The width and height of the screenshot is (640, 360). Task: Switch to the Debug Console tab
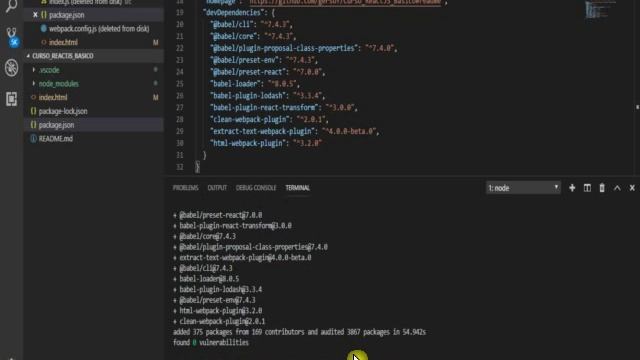[x=256, y=188]
